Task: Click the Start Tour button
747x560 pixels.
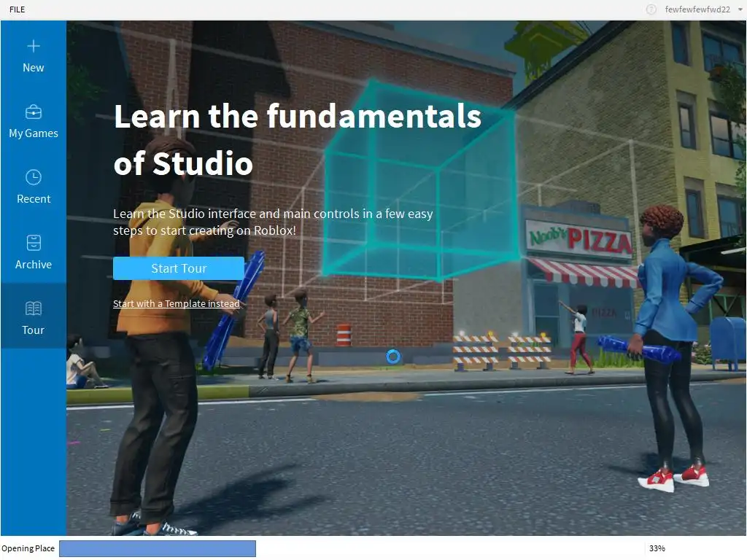Action: tap(179, 268)
